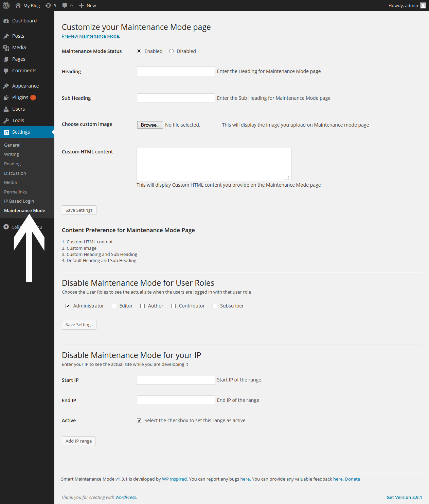Open the comments bubble icon in toolbar
The image size is (429, 504).
(65, 5)
